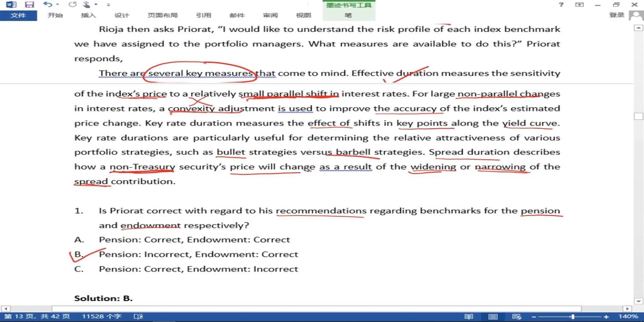Open Word Help question mark

(x=561, y=5)
